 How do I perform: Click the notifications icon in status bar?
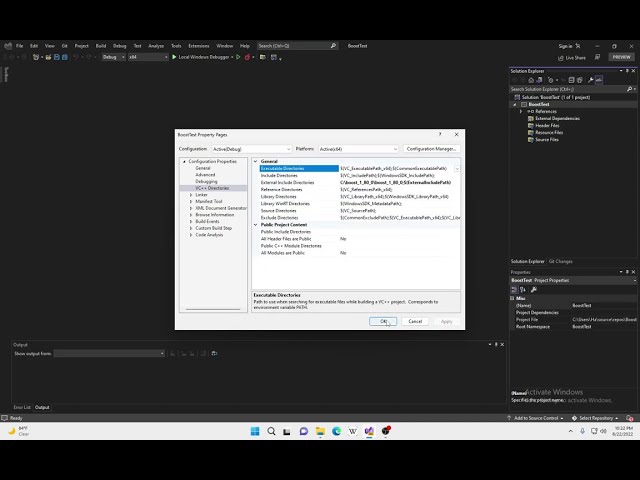click(x=629, y=418)
